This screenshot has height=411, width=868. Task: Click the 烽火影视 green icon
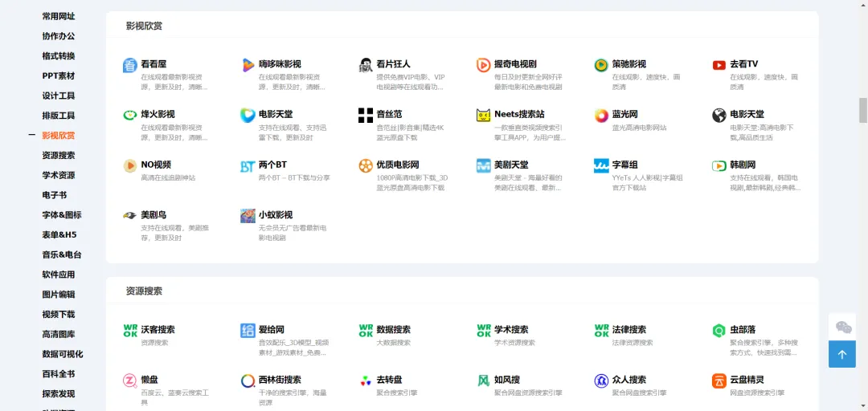click(129, 116)
